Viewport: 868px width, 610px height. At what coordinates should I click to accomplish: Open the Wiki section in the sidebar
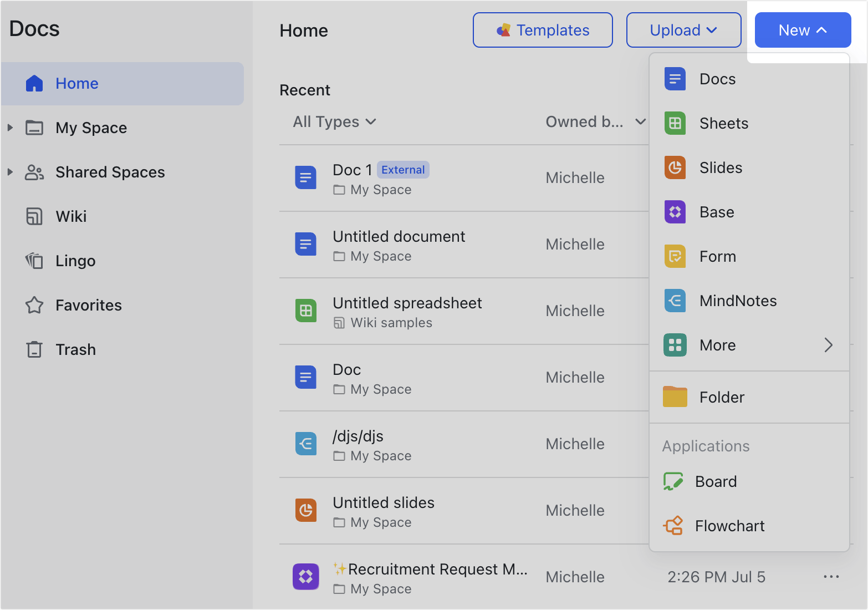coord(71,216)
